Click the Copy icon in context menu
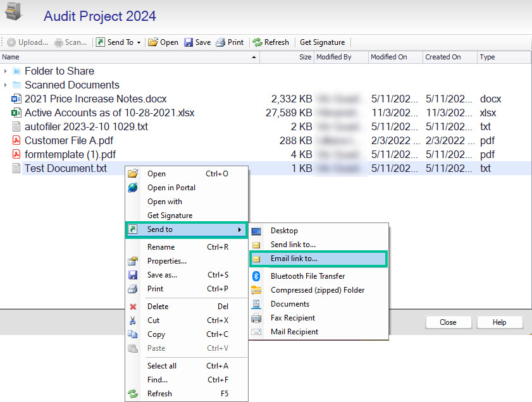This screenshot has width=532, height=402. click(x=133, y=334)
